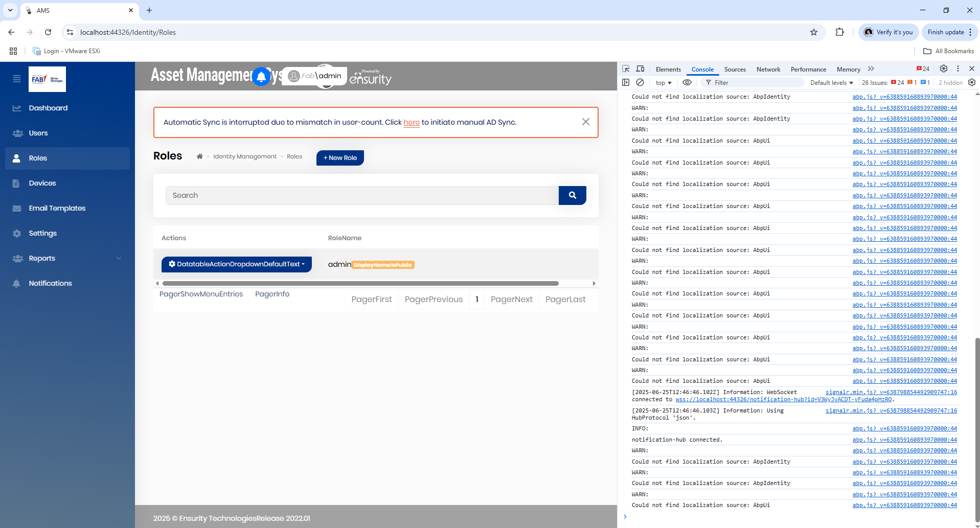
Task: Open the wss notification-hub link
Action: pyautogui.click(x=784, y=400)
